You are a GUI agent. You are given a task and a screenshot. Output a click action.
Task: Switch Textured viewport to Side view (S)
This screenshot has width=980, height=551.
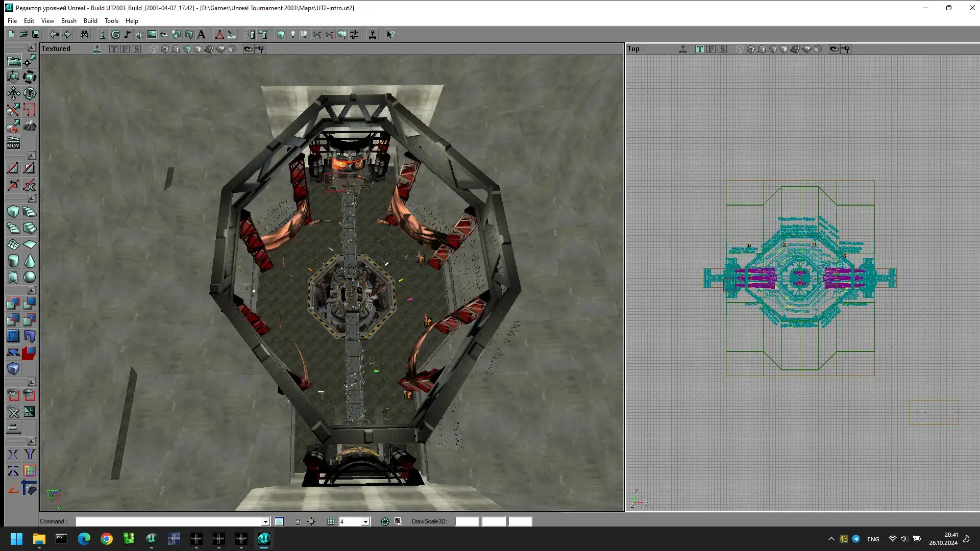(x=136, y=49)
